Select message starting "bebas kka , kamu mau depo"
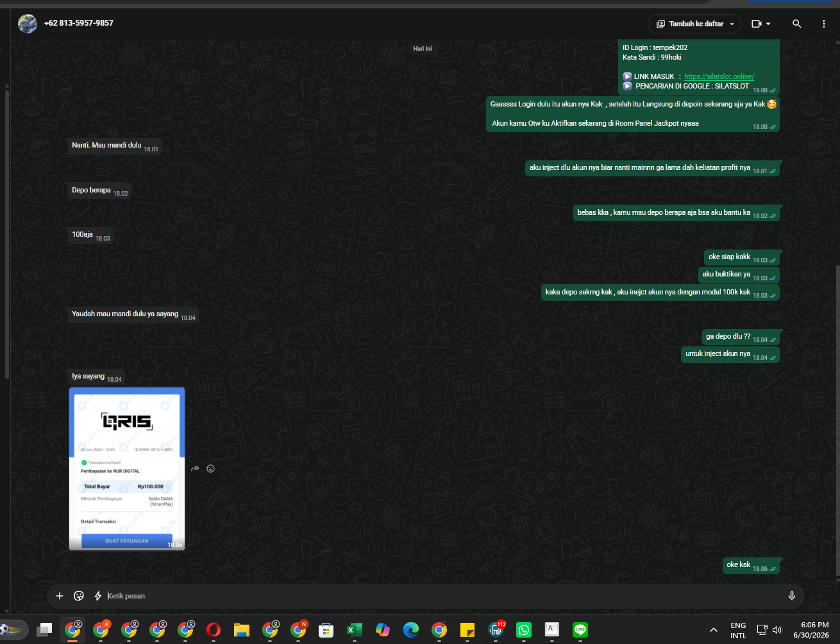This screenshot has width=840, height=644. 676,213
